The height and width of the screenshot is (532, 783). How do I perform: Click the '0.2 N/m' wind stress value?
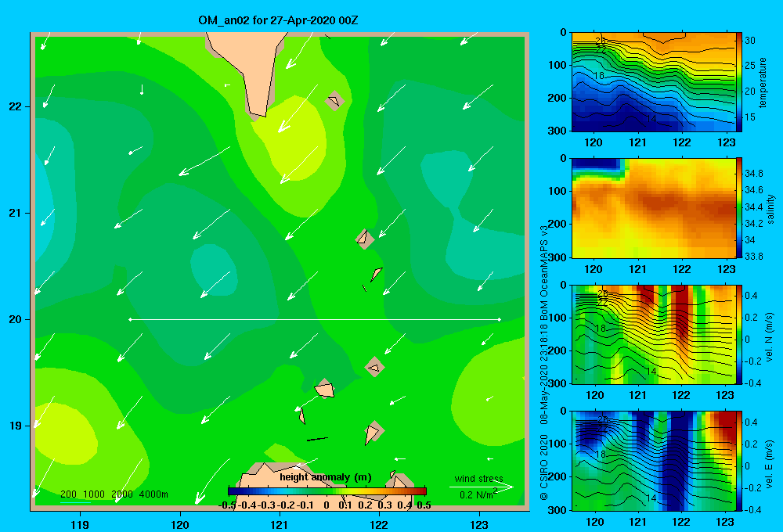point(476,494)
